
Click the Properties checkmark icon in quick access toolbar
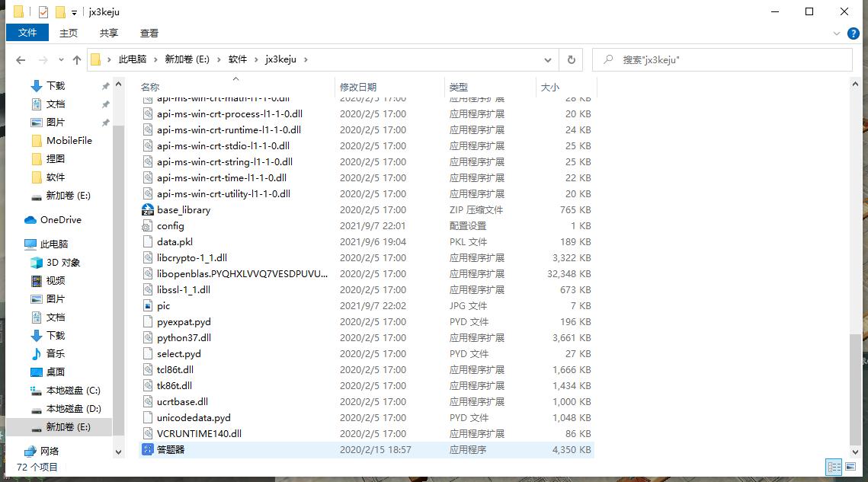tap(43, 11)
